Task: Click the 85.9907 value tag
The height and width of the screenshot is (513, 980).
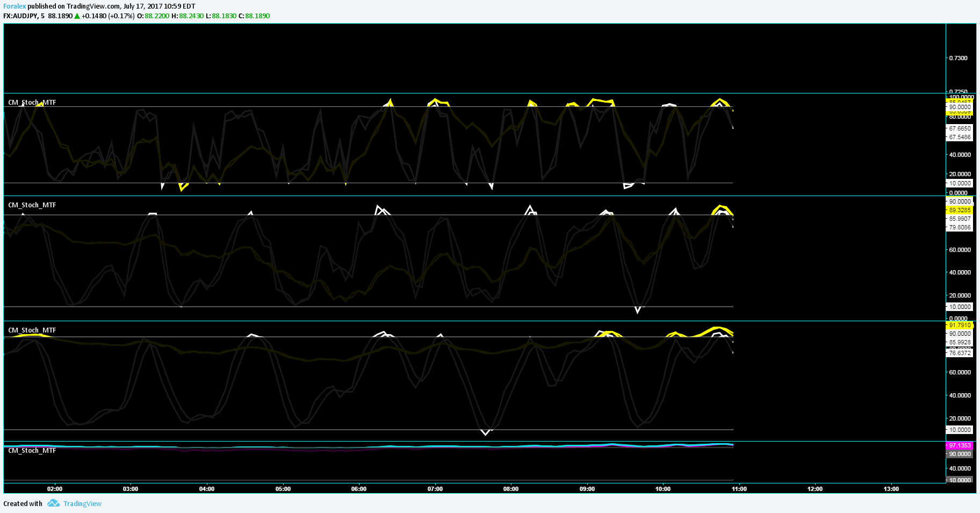Action: tap(960, 219)
